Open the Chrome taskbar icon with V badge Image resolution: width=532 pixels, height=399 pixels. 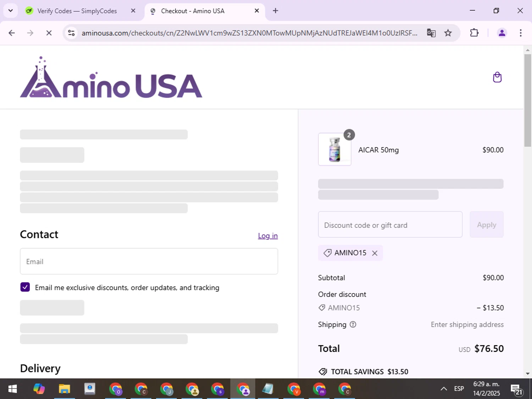pos(294,389)
